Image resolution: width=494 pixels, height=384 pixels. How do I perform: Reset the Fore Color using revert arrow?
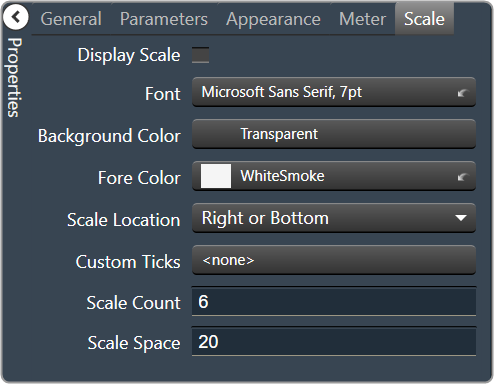pos(462,177)
